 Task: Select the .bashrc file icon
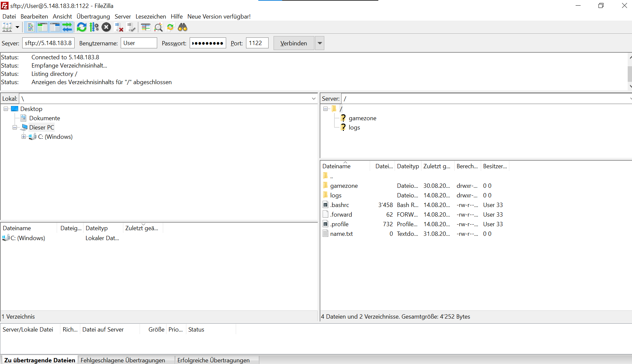coord(326,204)
